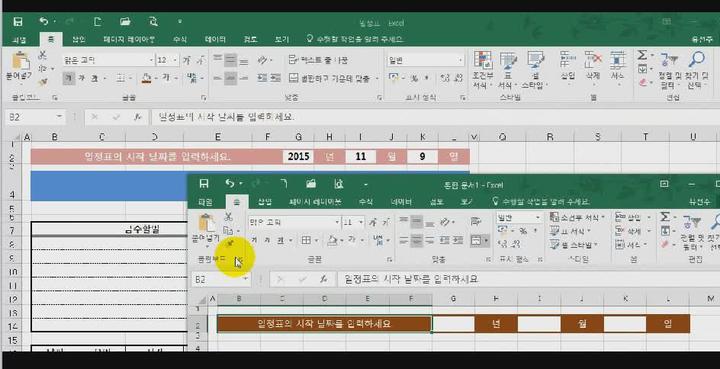Toggle Underline in front window font group

pyautogui.click(x=280, y=240)
